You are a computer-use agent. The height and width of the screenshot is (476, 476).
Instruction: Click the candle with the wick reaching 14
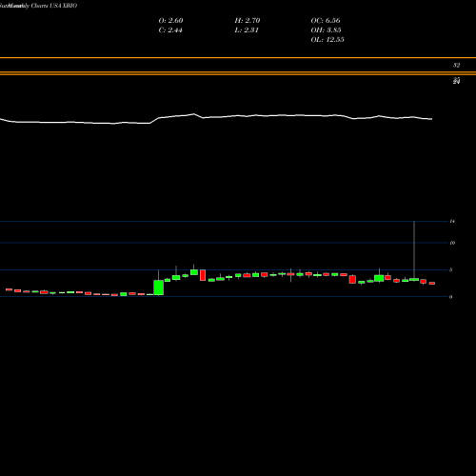(x=414, y=279)
